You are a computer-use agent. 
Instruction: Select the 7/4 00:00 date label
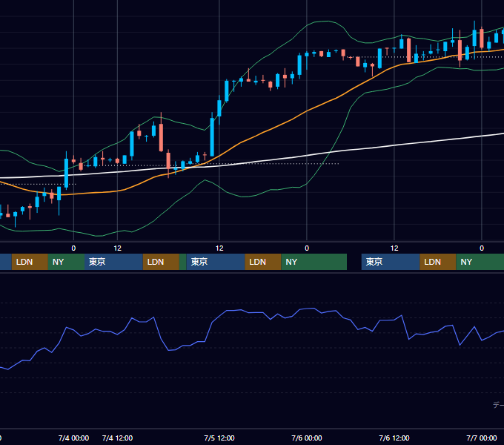73,438
